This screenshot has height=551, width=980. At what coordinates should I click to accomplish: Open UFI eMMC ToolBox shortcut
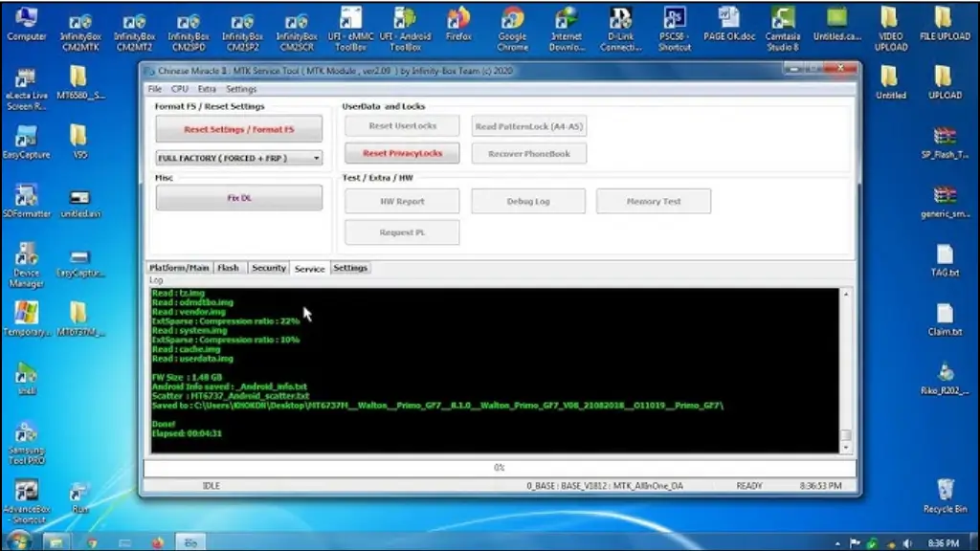pos(350,29)
